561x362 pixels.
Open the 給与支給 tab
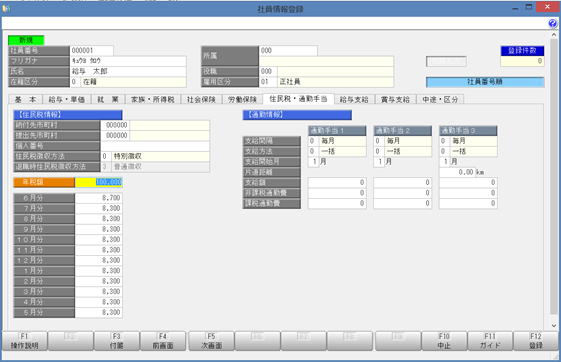tap(354, 99)
